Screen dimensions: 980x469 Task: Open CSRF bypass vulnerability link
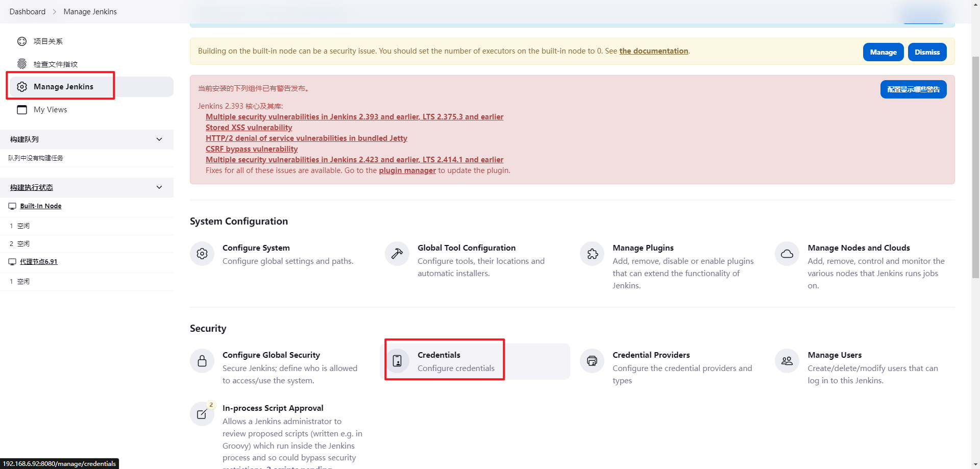click(x=252, y=149)
